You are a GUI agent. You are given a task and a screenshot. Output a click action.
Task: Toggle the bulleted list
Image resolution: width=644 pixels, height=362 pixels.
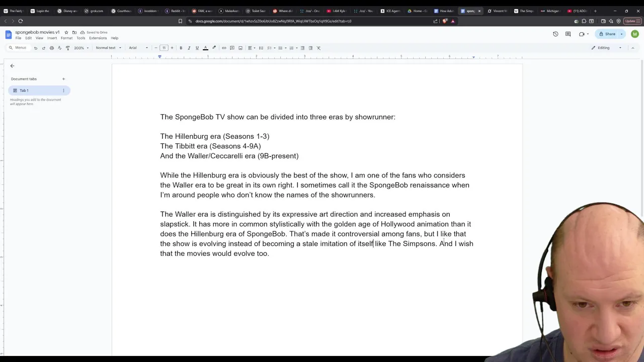click(280, 48)
